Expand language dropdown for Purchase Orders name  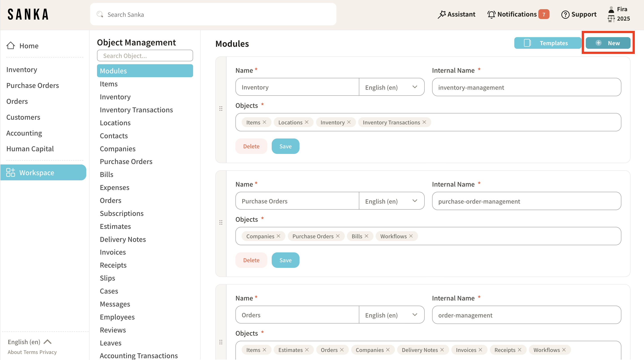pos(415,201)
